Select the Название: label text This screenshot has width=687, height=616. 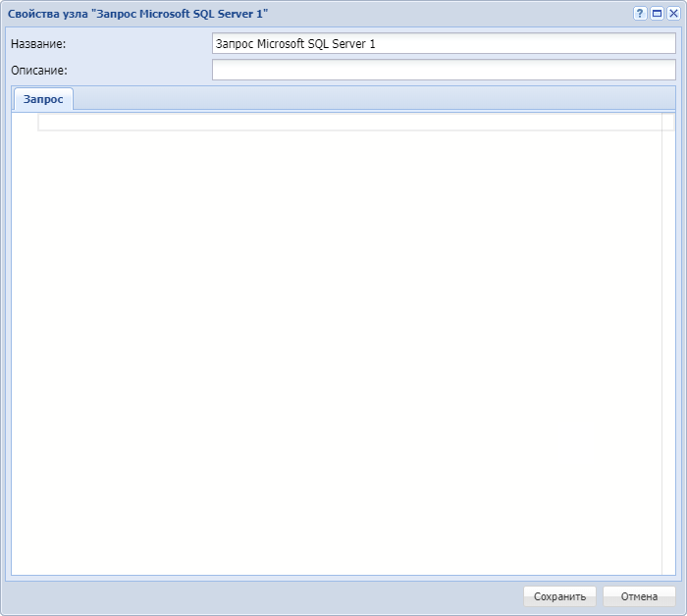(38, 44)
